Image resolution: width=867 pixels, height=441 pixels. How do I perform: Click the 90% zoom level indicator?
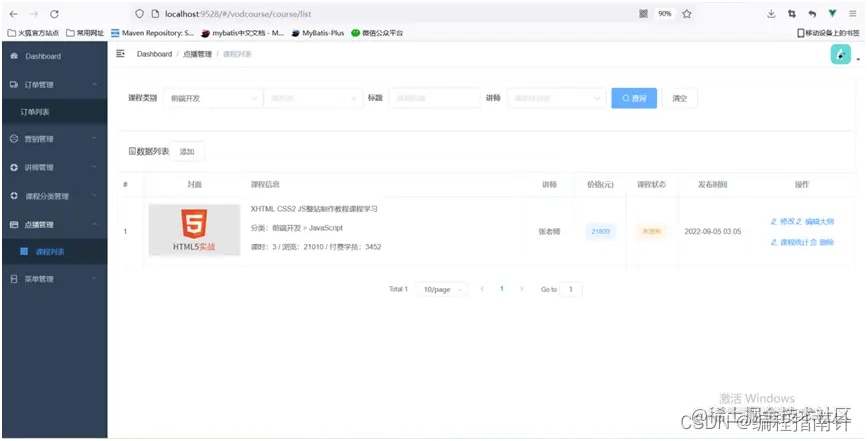click(x=665, y=14)
